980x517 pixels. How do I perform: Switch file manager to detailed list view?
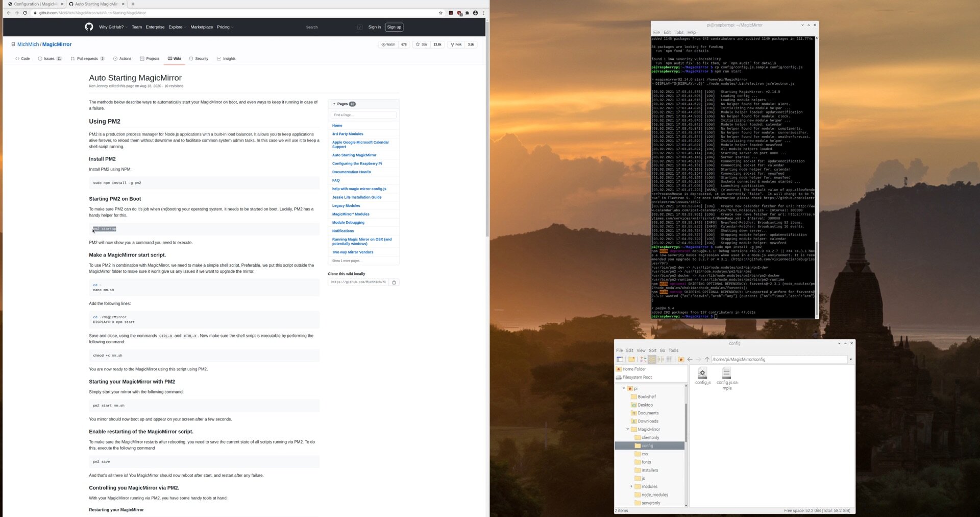669,360
